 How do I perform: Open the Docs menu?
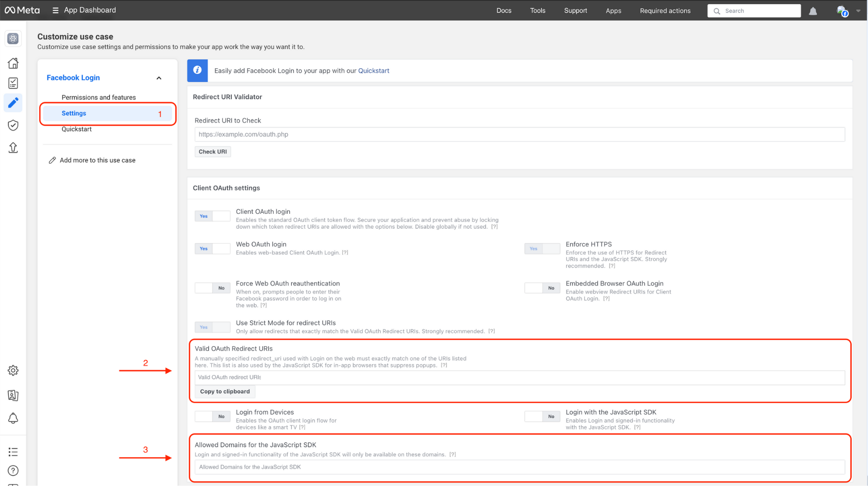click(504, 10)
